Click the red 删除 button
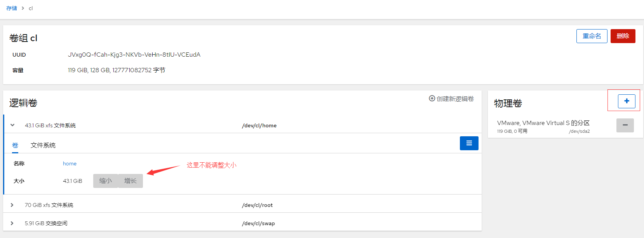644x238 pixels. pyautogui.click(x=623, y=36)
